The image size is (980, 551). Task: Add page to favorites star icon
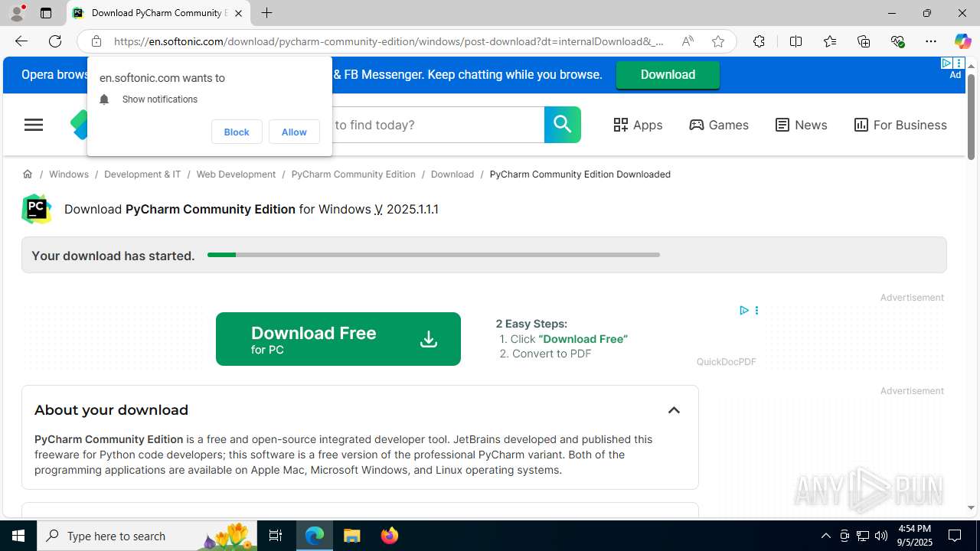click(x=718, y=41)
